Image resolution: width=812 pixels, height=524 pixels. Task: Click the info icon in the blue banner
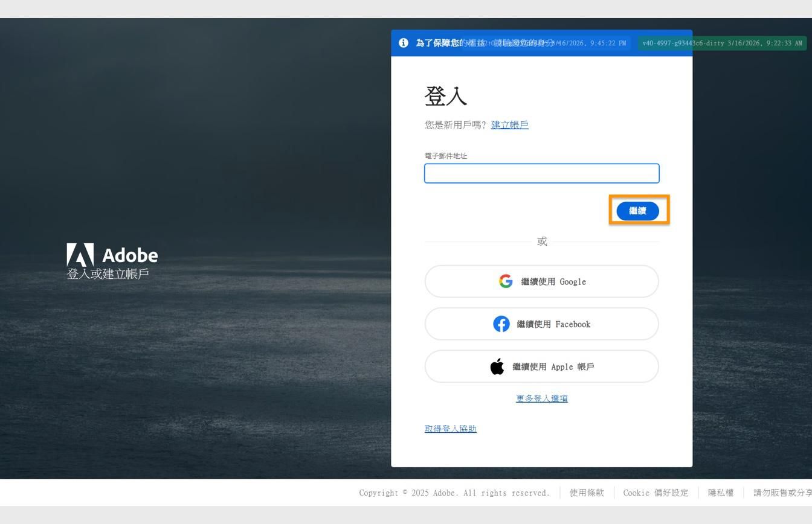point(403,43)
